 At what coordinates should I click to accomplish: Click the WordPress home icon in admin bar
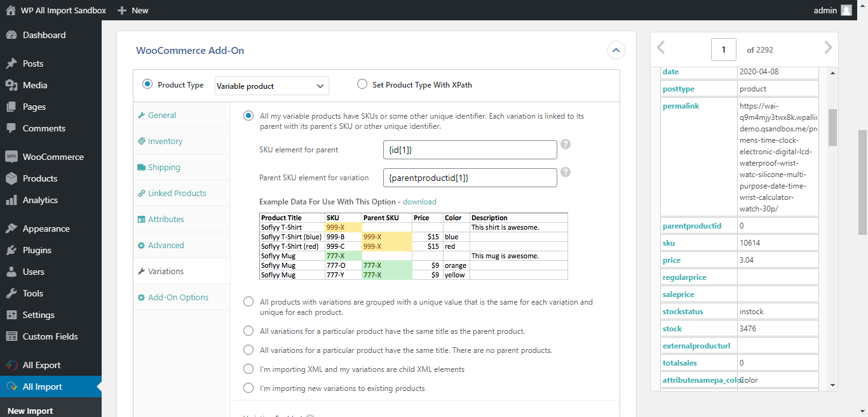(x=10, y=10)
